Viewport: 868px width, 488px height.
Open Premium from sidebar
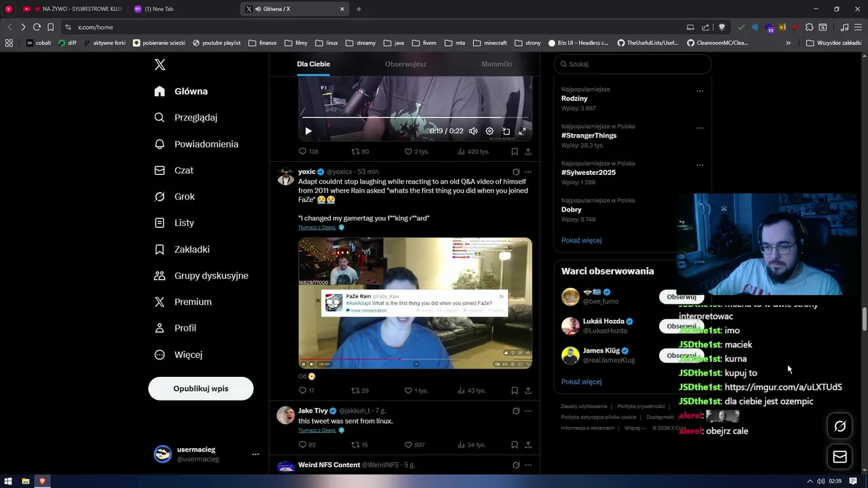coord(183,302)
